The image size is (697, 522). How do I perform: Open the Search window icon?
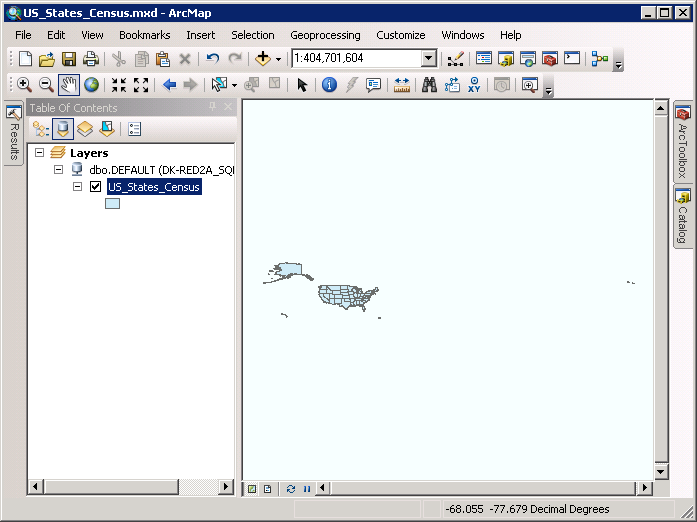click(528, 59)
